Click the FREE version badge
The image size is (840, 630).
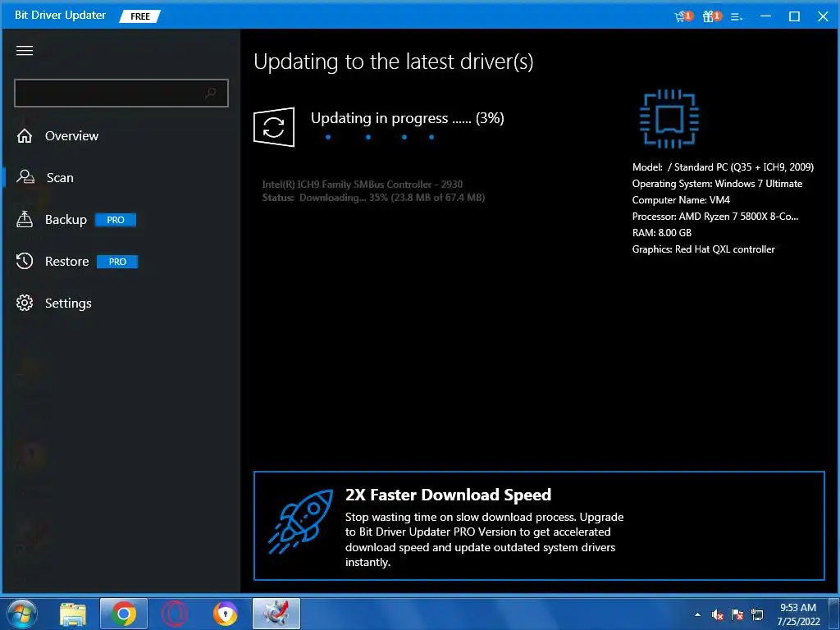[139, 16]
